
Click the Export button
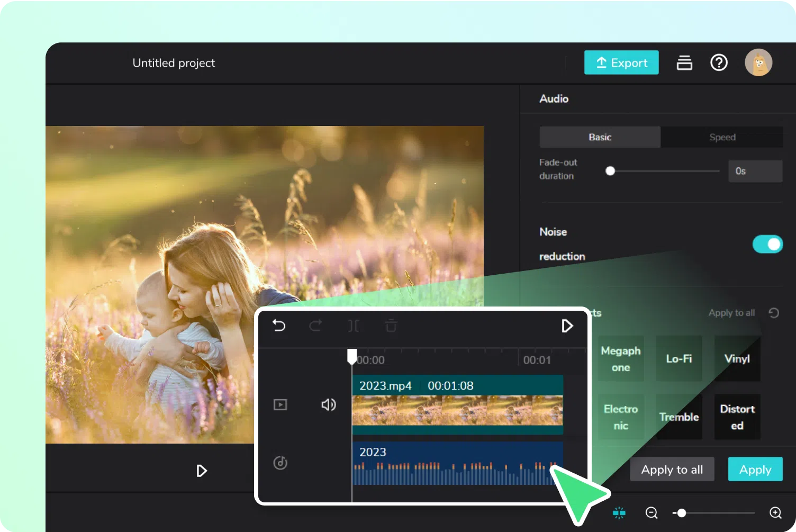point(621,62)
